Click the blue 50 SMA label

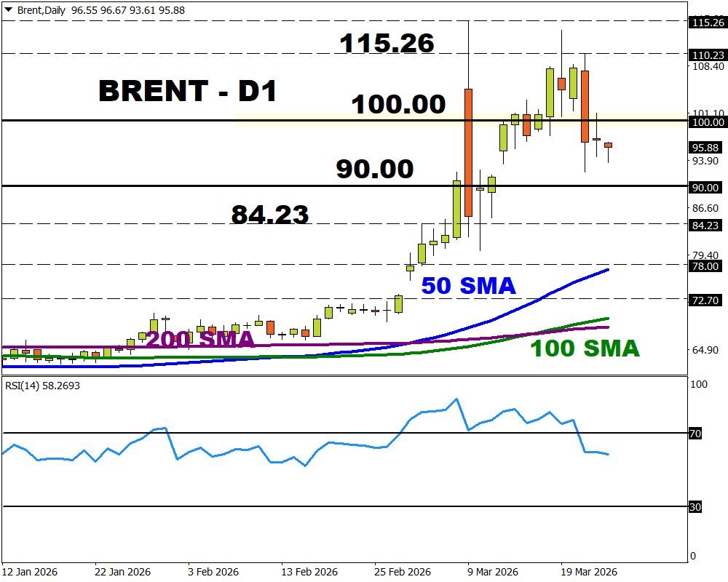coord(469,286)
